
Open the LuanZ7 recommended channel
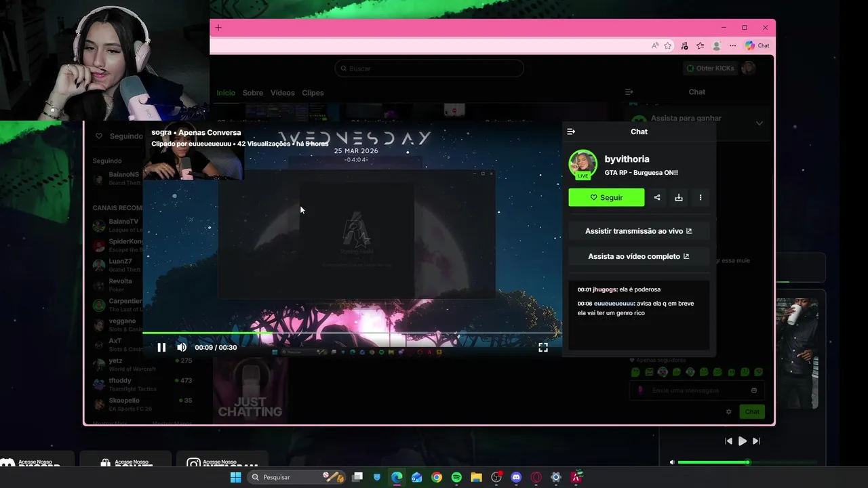click(x=117, y=265)
